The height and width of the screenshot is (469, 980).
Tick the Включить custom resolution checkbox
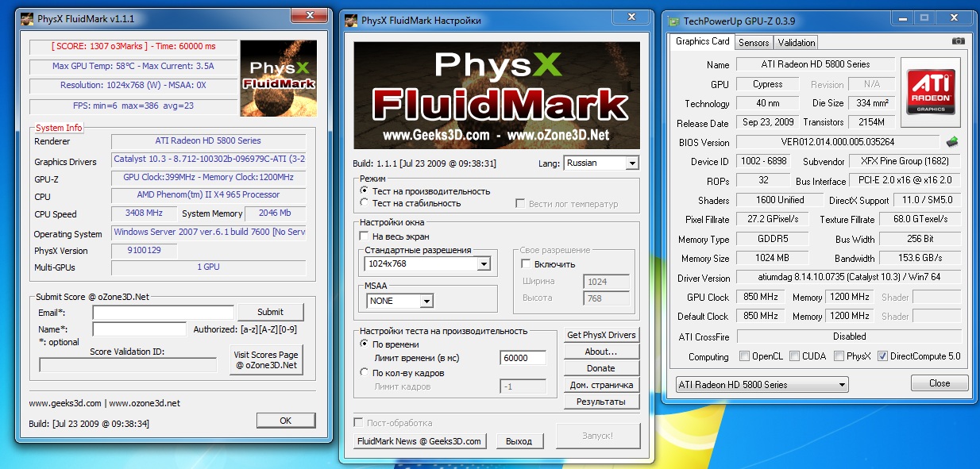click(x=526, y=264)
